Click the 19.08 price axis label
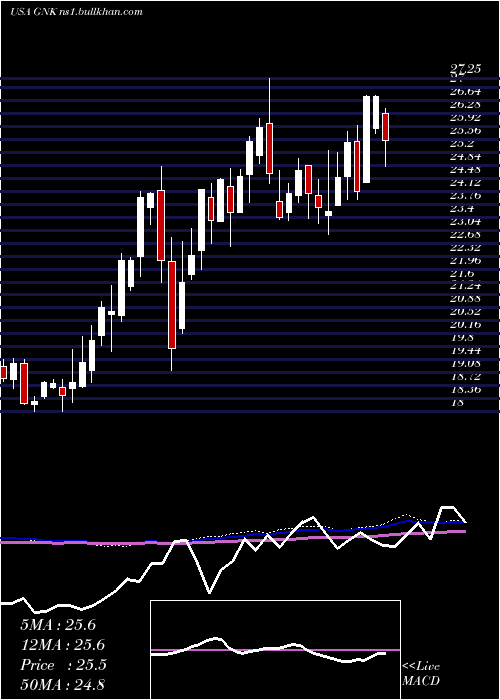Viewport: 500px width, 700px height. (465, 364)
